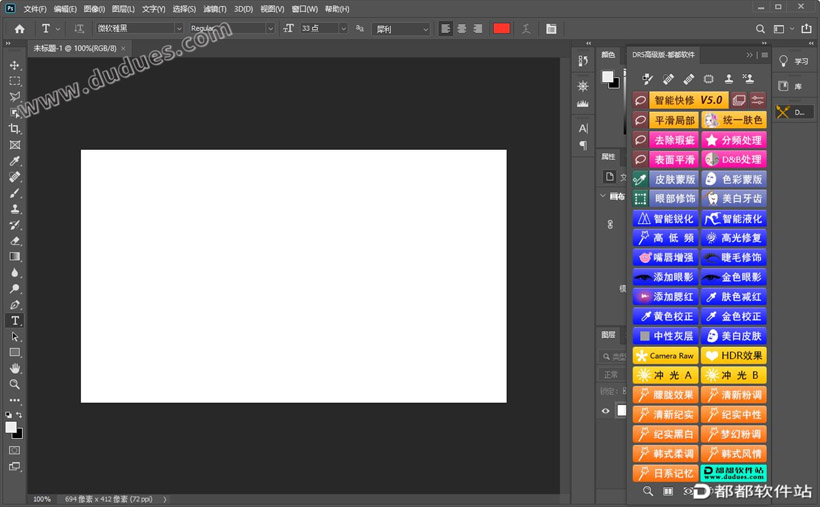Open the 文件(F) menu
The width and height of the screenshot is (820, 507).
pos(35,9)
